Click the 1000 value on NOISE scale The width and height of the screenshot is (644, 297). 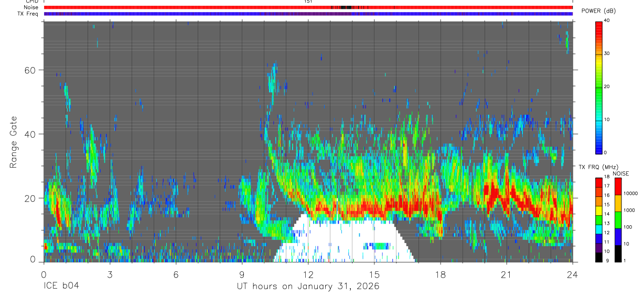click(x=630, y=210)
